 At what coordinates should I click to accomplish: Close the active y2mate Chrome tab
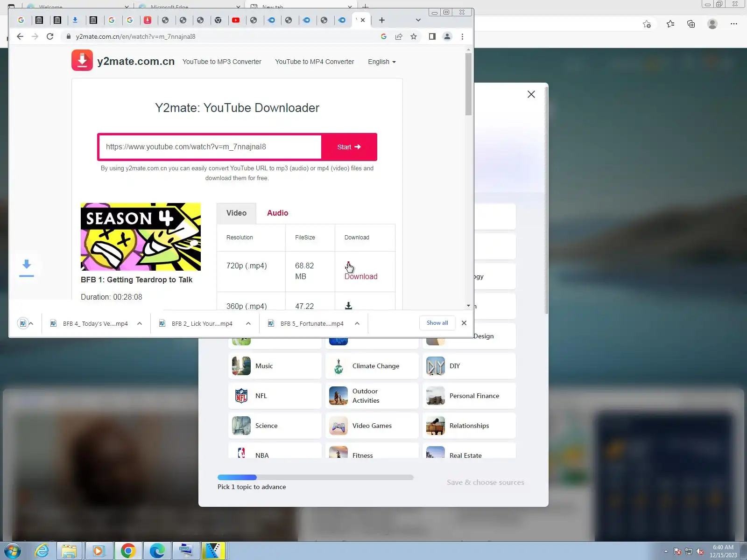(363, 20)
